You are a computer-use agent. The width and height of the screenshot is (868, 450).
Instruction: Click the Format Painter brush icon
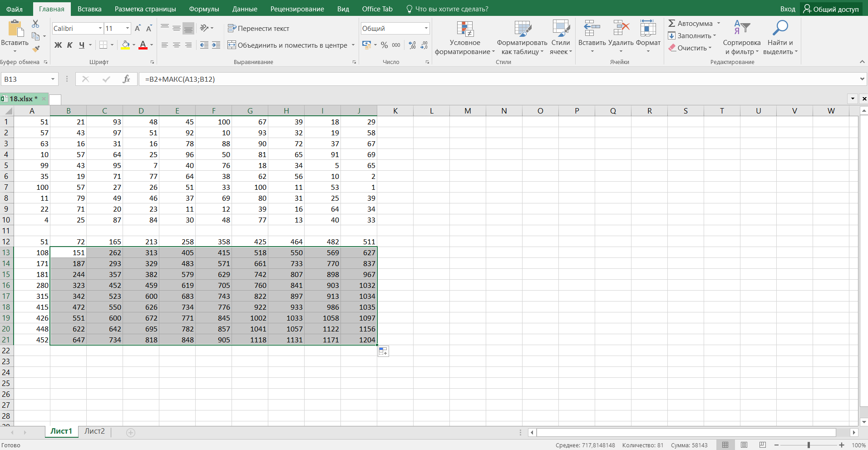35,48
